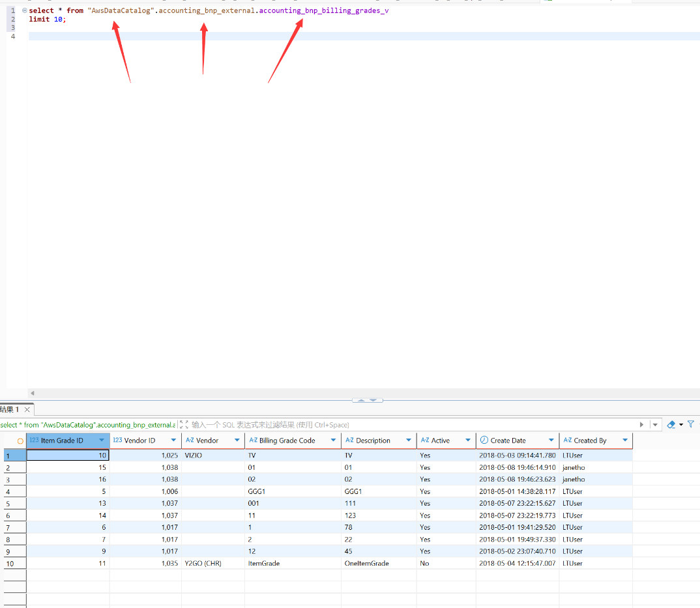The image size is (700, 608).
Task: Expand the filter panel with the maximize-arrows icon
Action: pyautogui.click(x=184, y=424)
